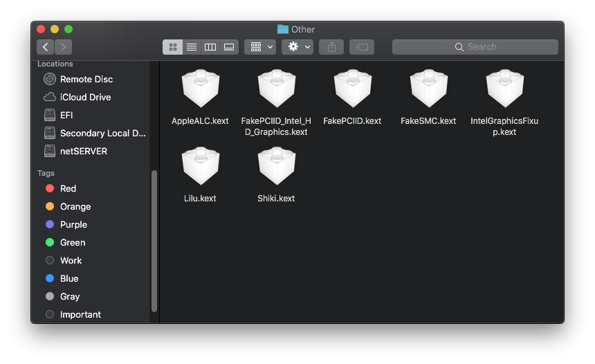595x364 pixels.
Task: Select the AppleALC.kext file icon
Action: click(x=201, y=89)
